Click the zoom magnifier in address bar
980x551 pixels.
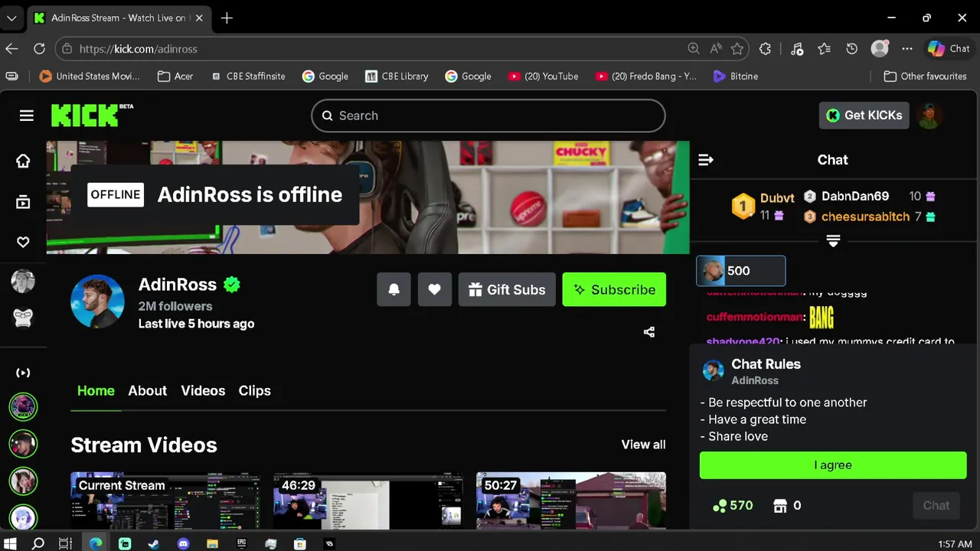(x=694, y=48)
